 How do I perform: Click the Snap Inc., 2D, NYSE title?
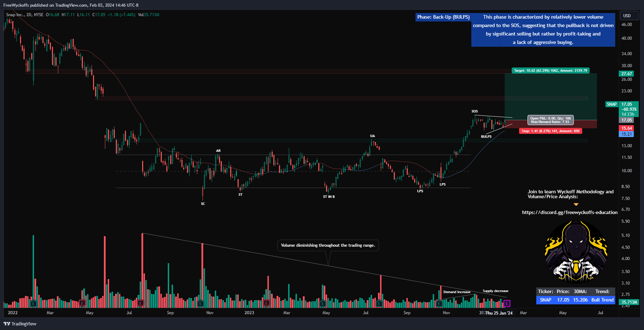pyautogui.click(x=25, y=15)
